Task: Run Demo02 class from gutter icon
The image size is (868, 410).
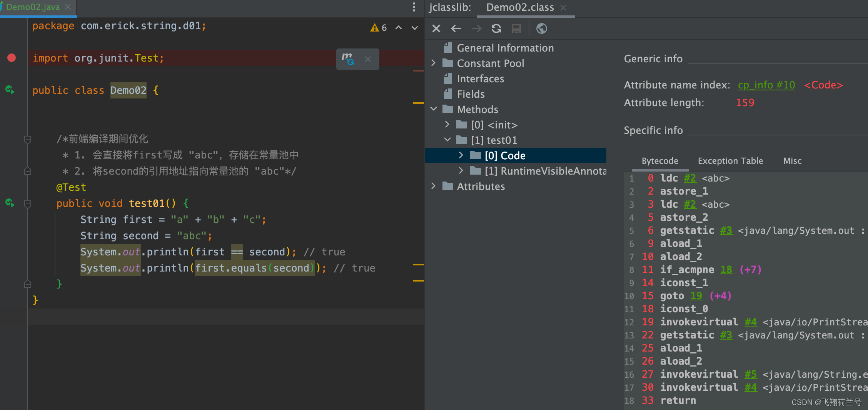Action: tap(10, 90)
